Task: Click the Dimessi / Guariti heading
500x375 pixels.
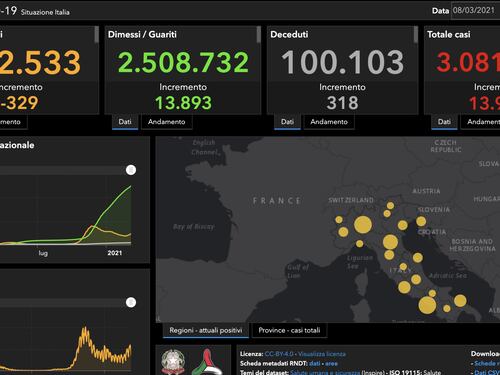Action: (x=142, y=34)
